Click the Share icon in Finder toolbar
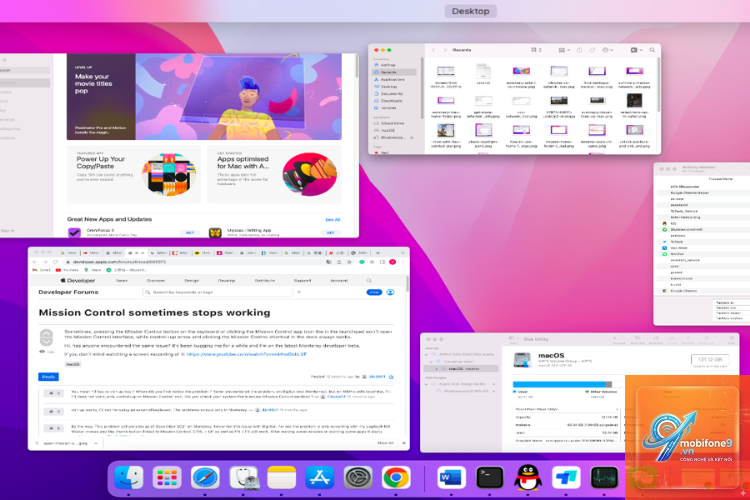The width and height of the screenshot is (750, 500). (580, 50)
